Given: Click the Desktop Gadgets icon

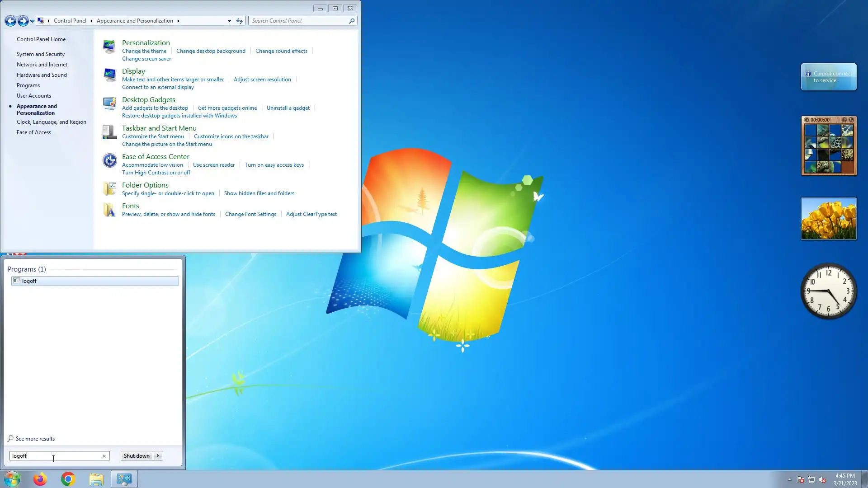Looking at the screenshot, I should click(109, 103).
